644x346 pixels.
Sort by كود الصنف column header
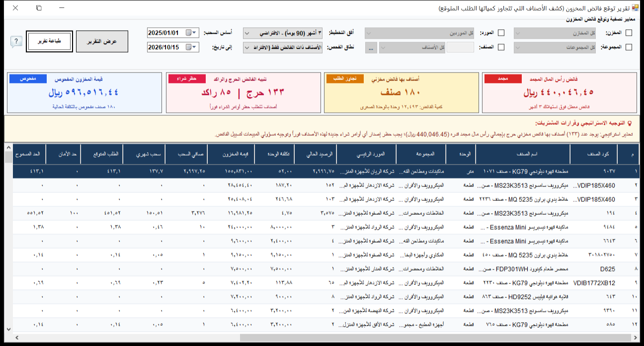[593, 154]
